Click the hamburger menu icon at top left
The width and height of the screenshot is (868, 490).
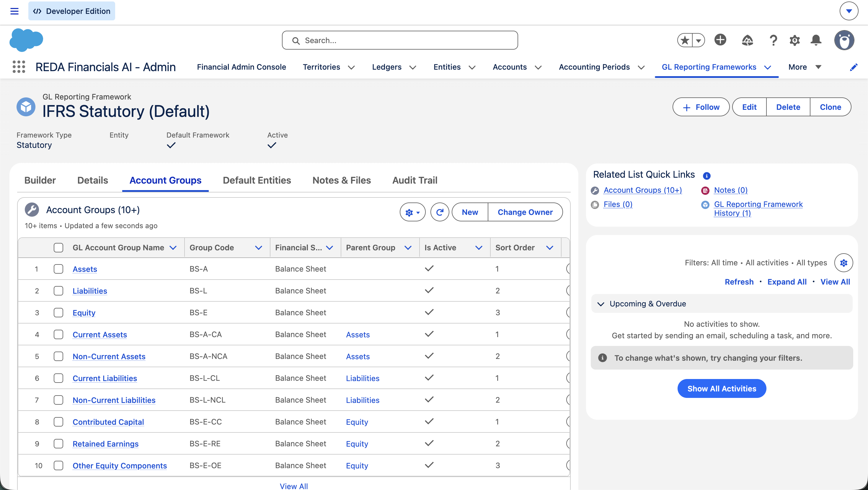point(14,11)
